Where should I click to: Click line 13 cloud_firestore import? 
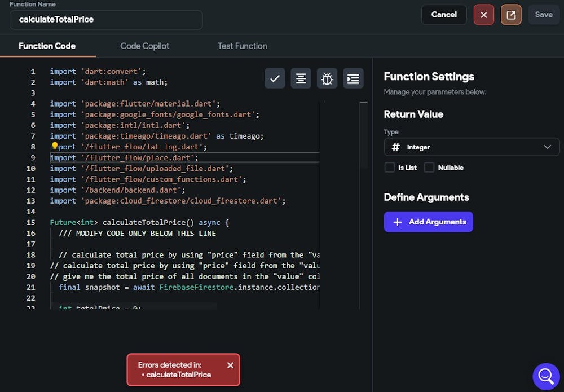coord(168,201)
